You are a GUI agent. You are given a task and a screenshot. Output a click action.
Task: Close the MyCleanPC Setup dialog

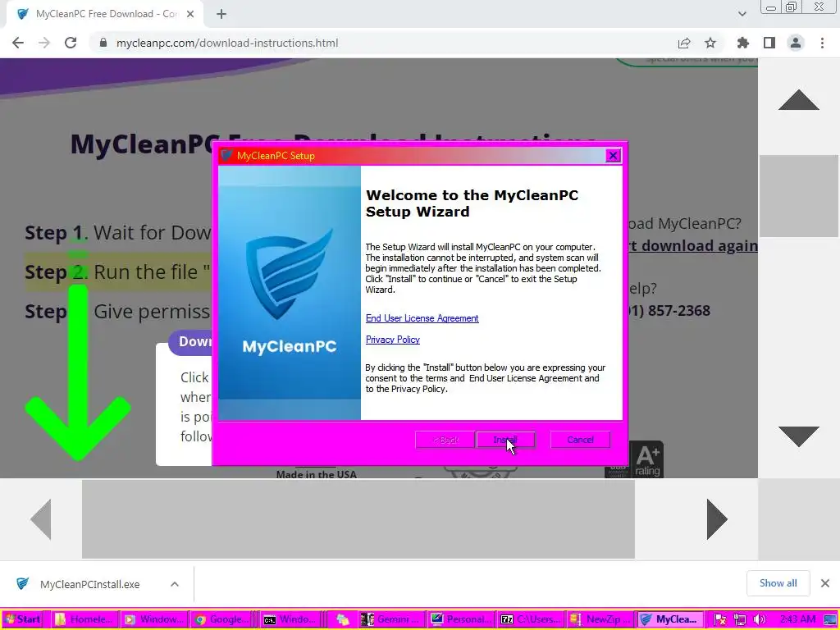[613, 155]
